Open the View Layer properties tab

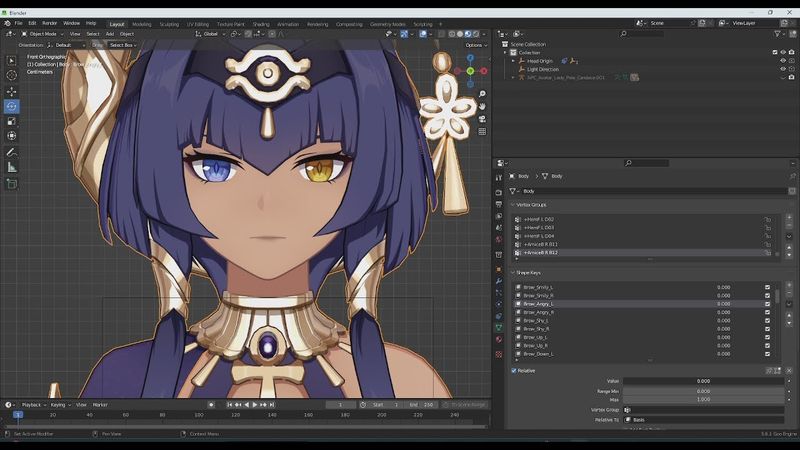tap(498, 216)
